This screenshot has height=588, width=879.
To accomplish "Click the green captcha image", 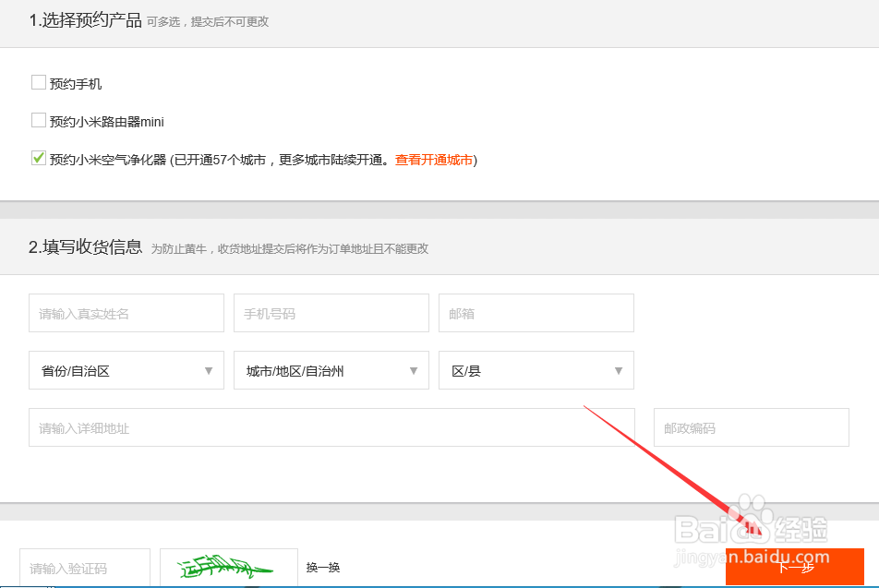I will pos(229,568).
